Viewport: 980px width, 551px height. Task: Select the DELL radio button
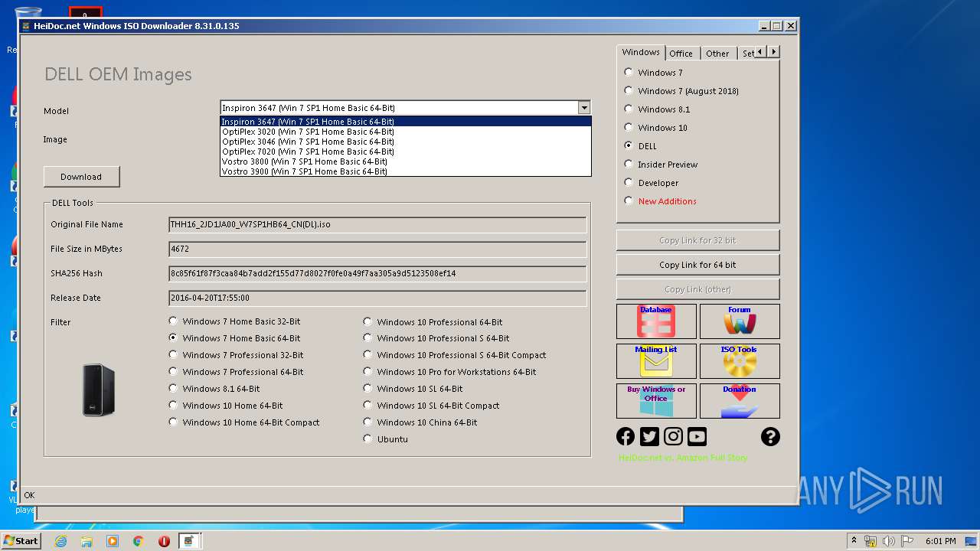click(629, 146)
